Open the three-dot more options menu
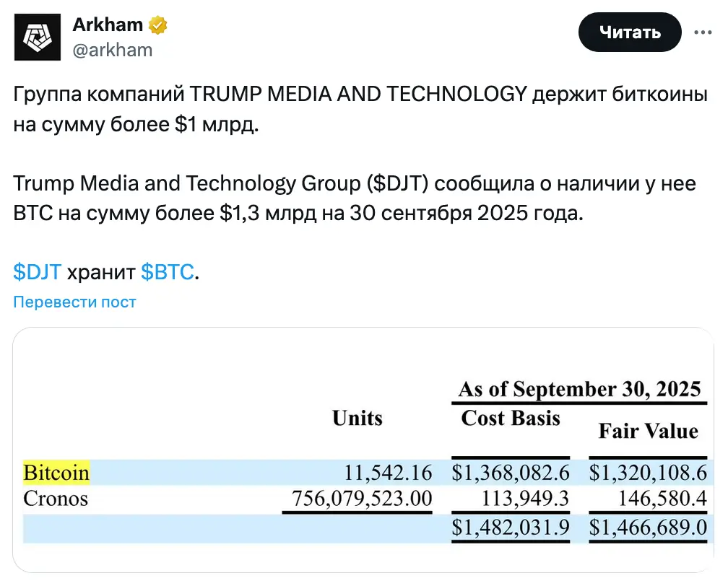The image size is (728, 586). pyautogui.click(x=704, y=32)
